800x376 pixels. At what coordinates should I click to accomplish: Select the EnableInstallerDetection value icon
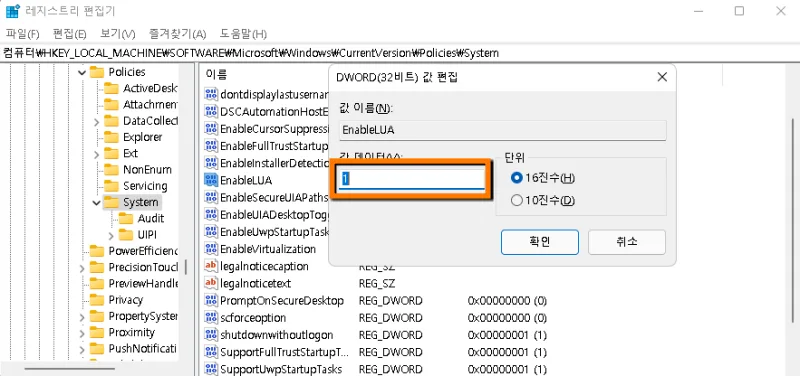(x=211, y=163)
